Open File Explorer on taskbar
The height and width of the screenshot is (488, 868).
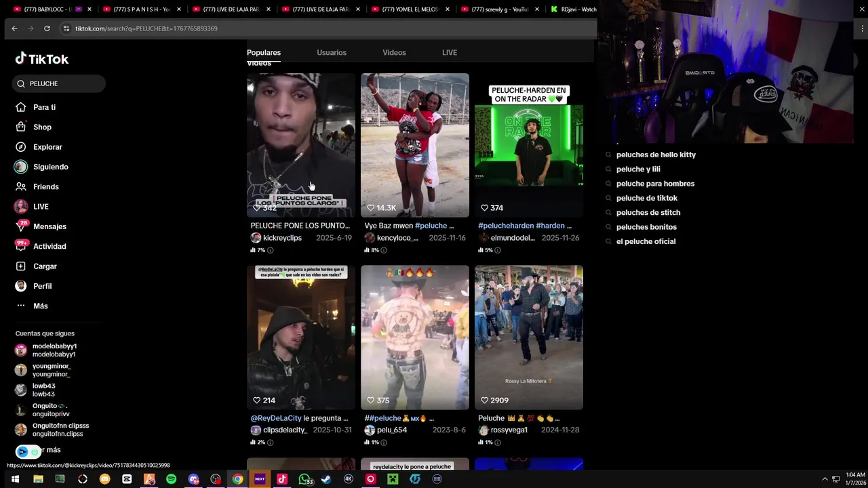pos(38,479)
